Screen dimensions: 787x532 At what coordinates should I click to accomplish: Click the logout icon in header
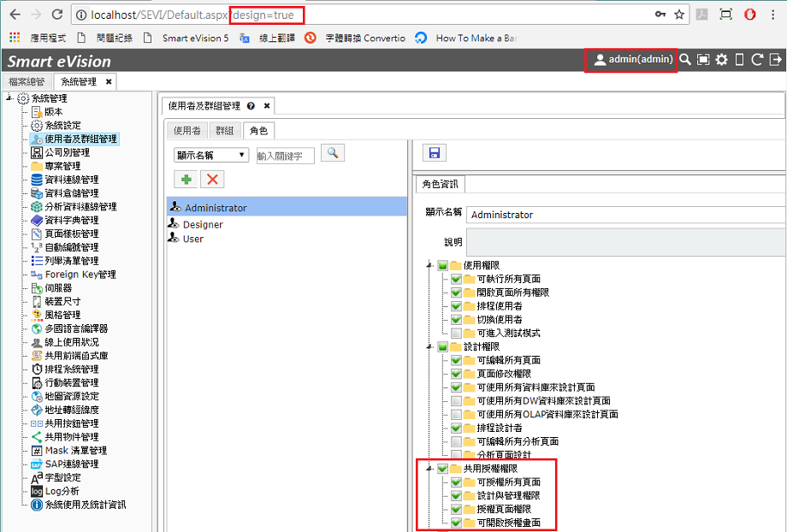[x=776, y=60]
